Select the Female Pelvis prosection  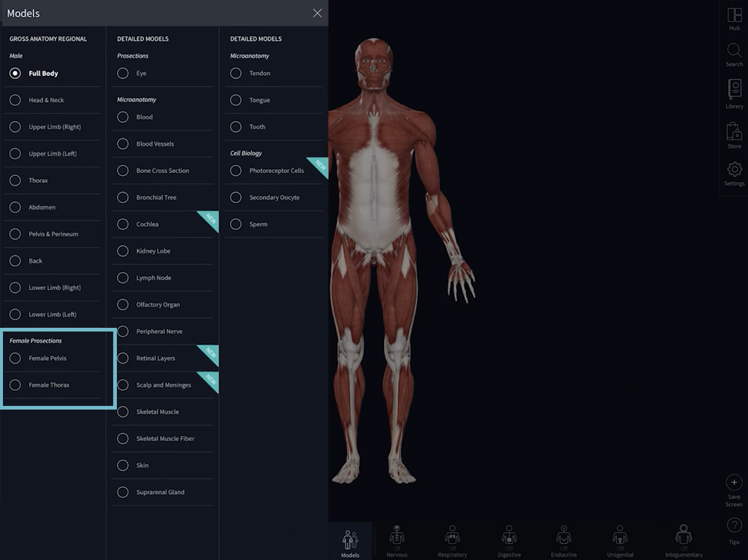pyautogui.click(x=15, y=358)
